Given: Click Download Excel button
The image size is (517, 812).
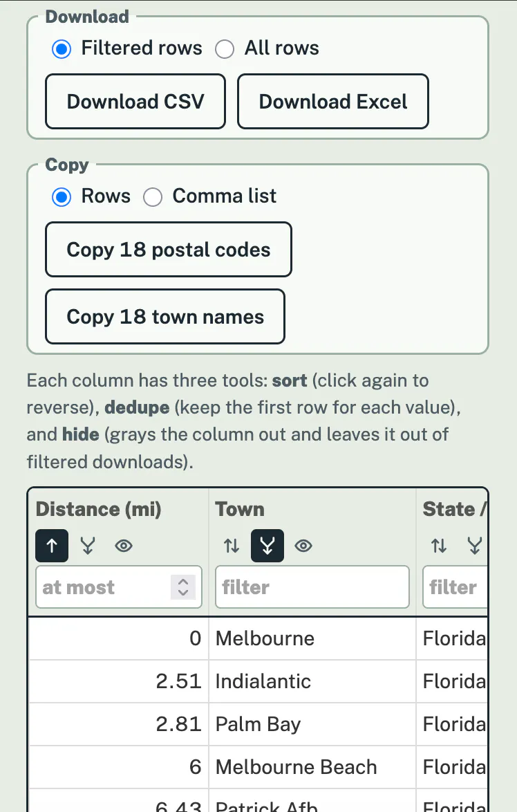Looking at the screenshot, I should [x=333, y=102].
